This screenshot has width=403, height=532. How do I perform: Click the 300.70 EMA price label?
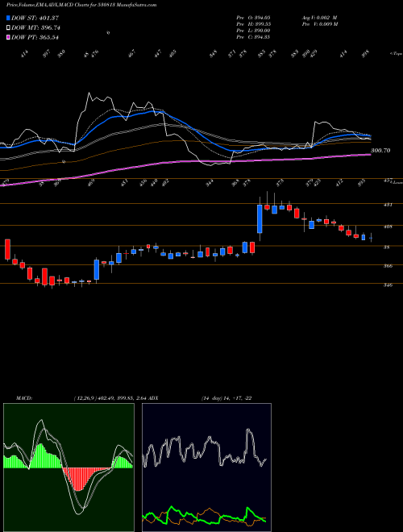coord(380,150)
